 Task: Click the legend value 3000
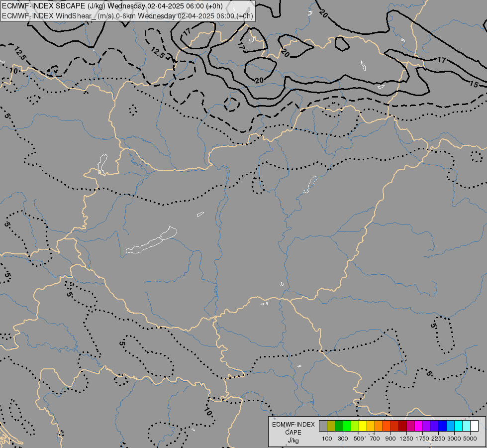pos(454,439)
